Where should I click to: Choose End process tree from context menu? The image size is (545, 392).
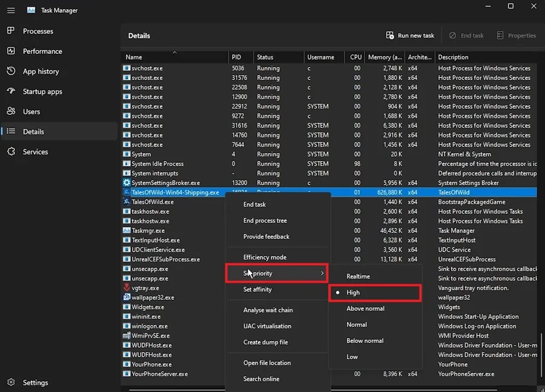277,220
